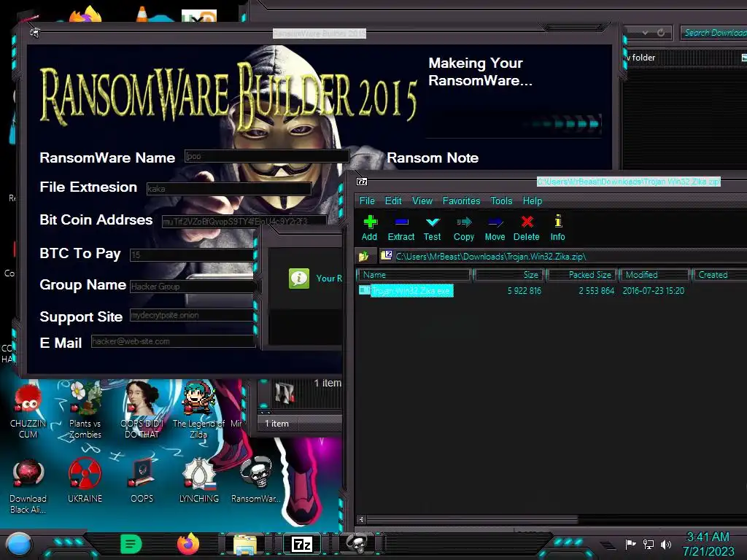The height and width of the screenshot is (560, 747).
Task: Switch to 7-Zip on the taskbar
Action: (x=302, y=544)
